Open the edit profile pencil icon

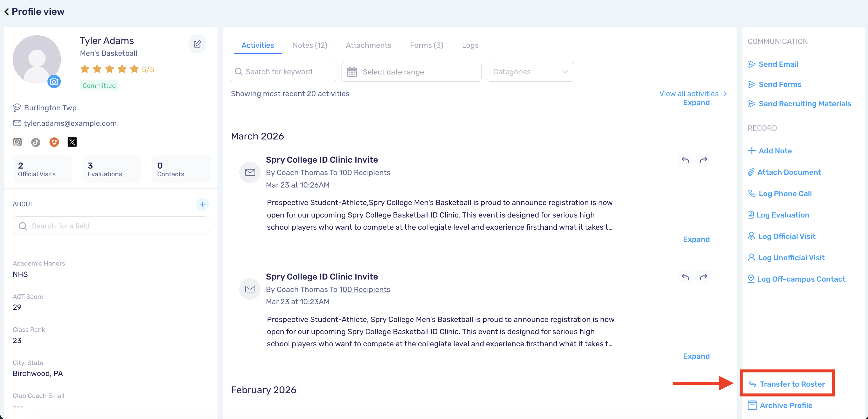click(197, 44)
